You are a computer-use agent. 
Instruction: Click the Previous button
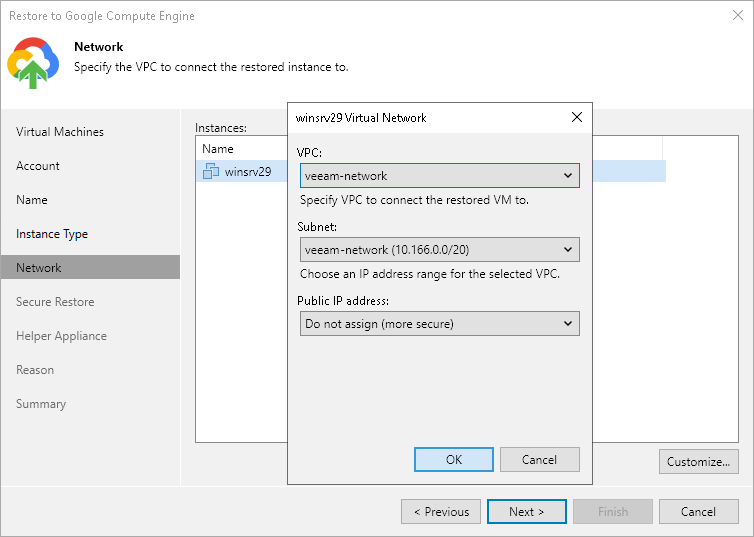[441, 512]
